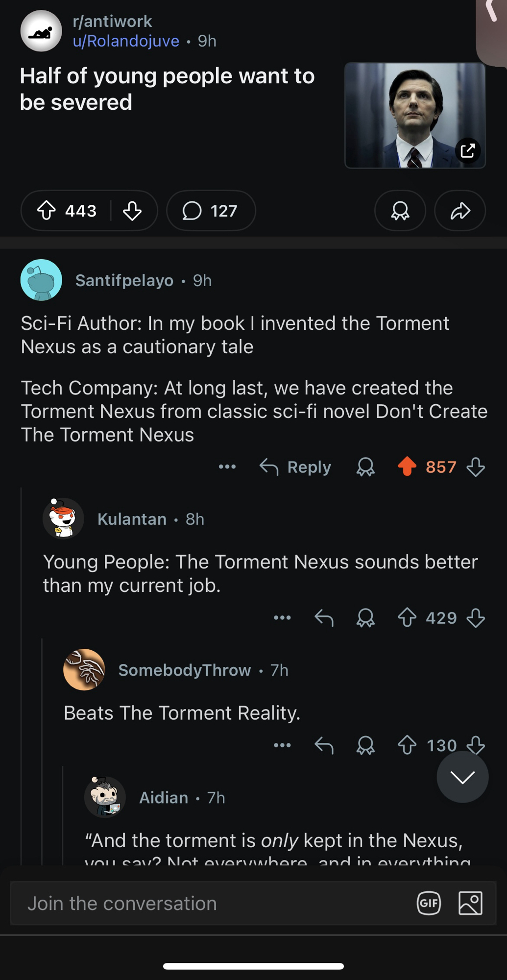Add a GIF to your comment
The height and width of the screenshot is (980, 507).
(429, 904)
